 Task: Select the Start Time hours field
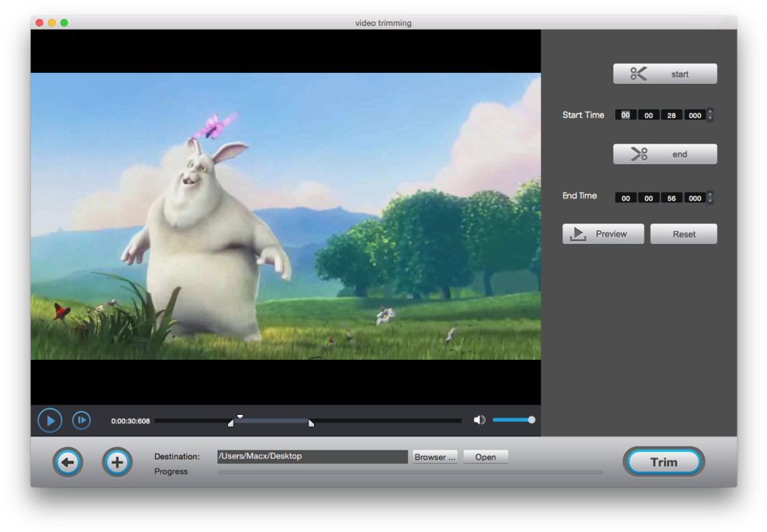[x=626, y=115]
